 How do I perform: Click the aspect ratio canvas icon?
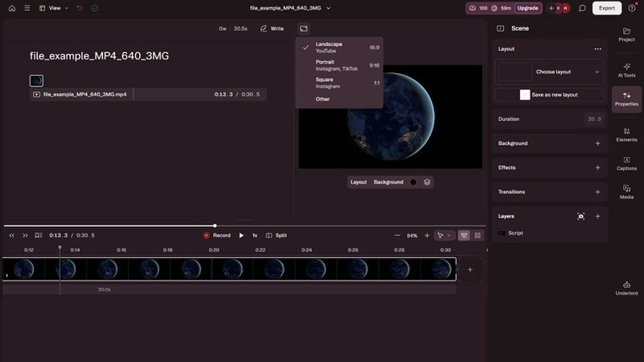pyautogui.click(x=304, y=29)
